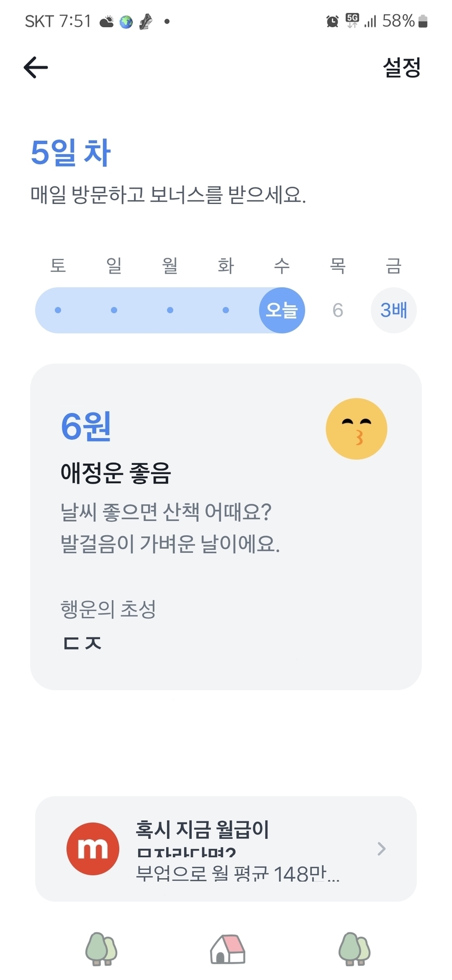Tap the pink-roof house icon
452x980 pixels.
tap(228, 949)
